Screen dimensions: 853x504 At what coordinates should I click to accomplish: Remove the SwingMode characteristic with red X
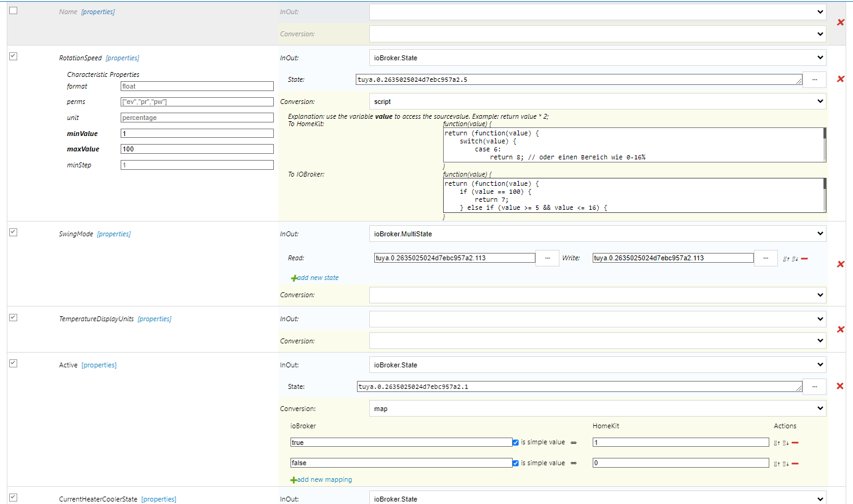841,264
